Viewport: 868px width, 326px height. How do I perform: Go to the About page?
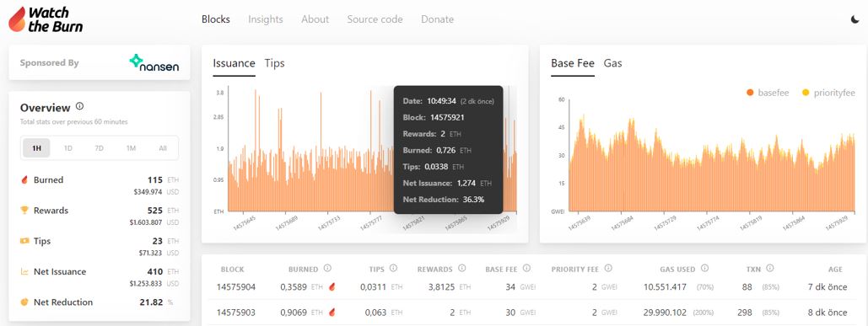pos(315,19)
